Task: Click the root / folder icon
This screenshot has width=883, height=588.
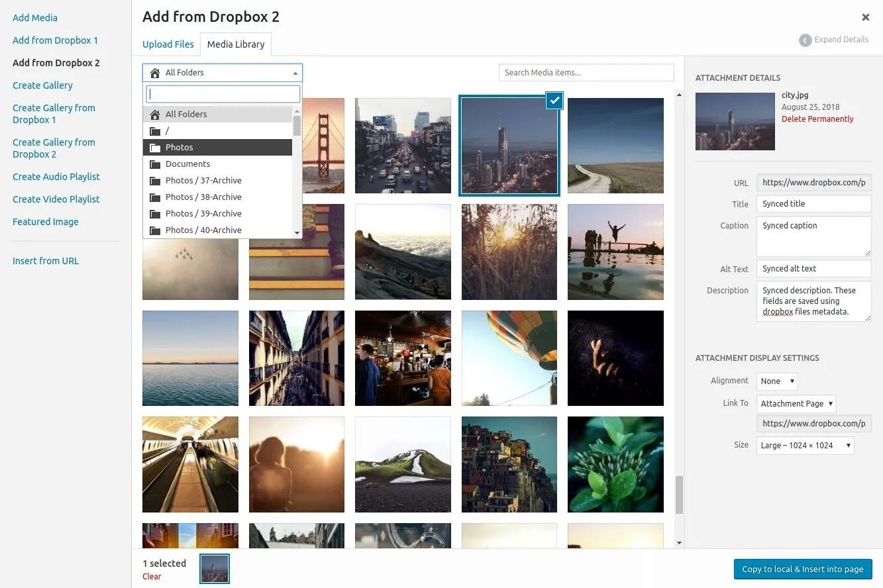Action: point(155,130)
